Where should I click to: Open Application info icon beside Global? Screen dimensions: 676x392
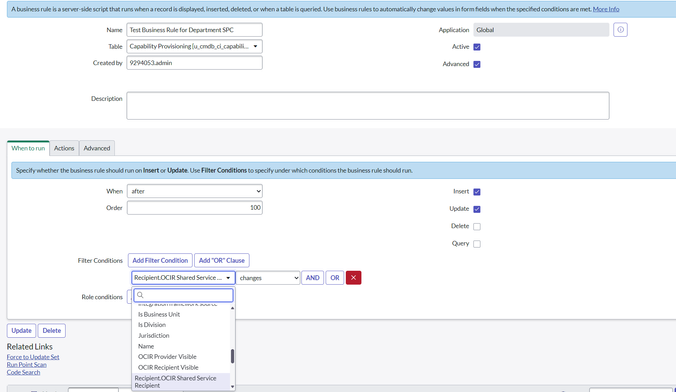[620, 30]
